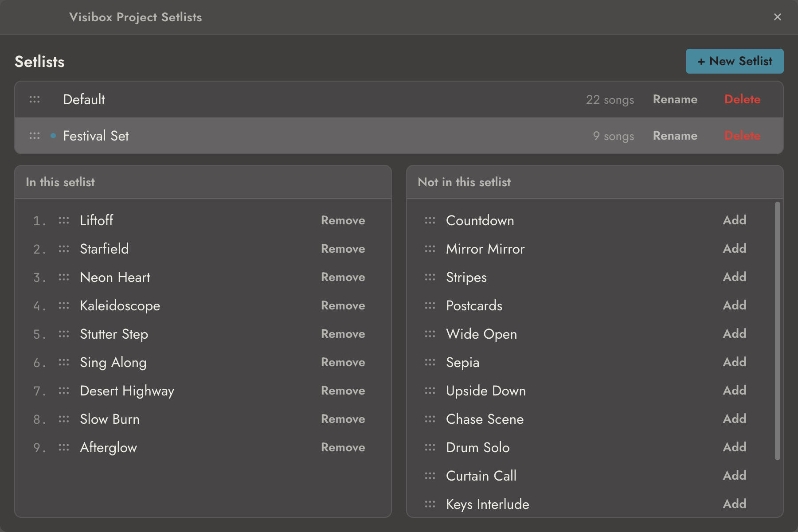This screenshot has height=532, width=798.
Task: Click the drag handle beside Countdown
Action: click(430, 220)
